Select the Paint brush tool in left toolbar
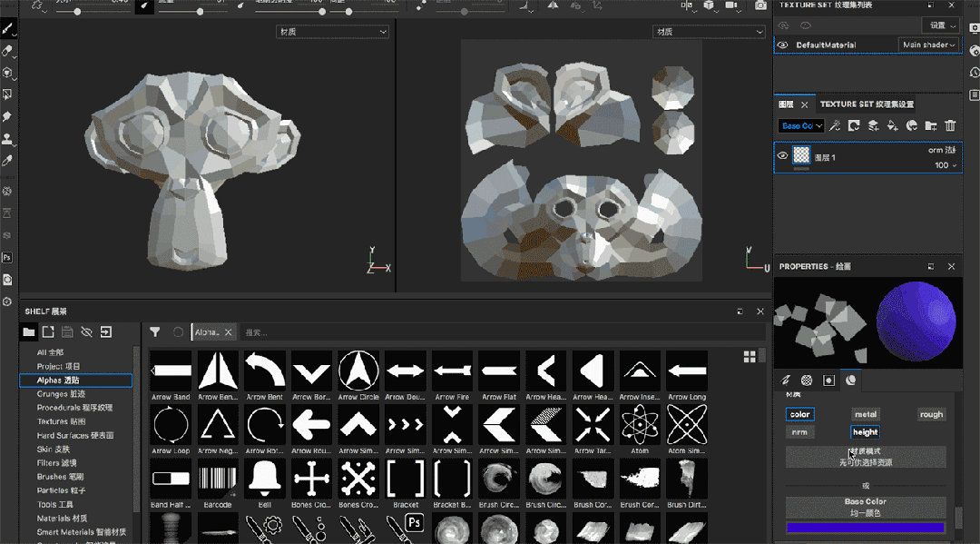 pos(7,29)
